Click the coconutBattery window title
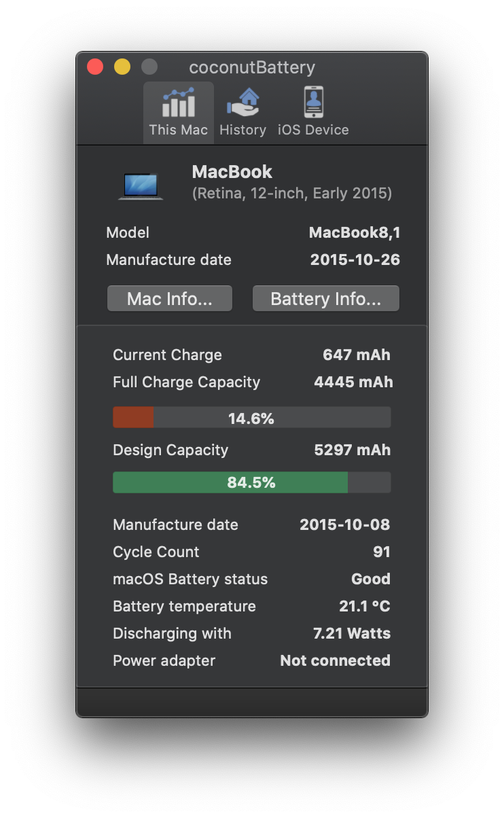Screen dimensions: 504x818 click(x=252, y=68)
